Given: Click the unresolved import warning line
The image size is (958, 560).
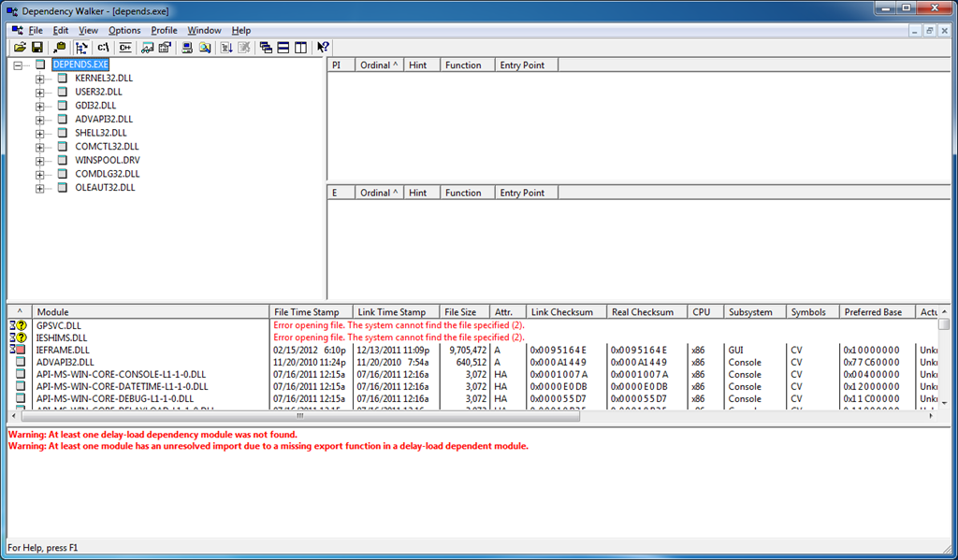Looking at the screenshot, I should tap(269, 447).
